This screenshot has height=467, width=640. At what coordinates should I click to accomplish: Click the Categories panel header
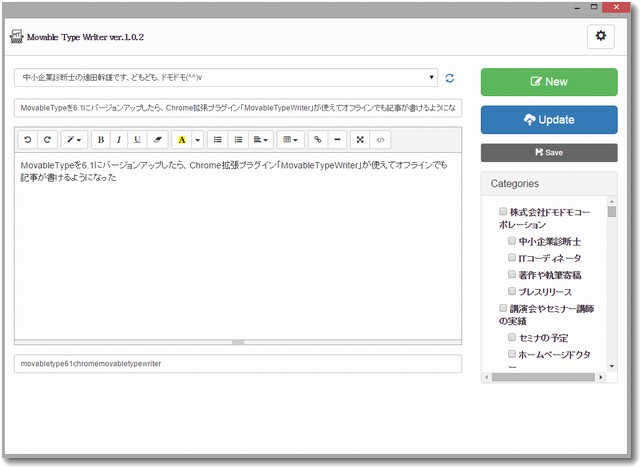point(549,184)
